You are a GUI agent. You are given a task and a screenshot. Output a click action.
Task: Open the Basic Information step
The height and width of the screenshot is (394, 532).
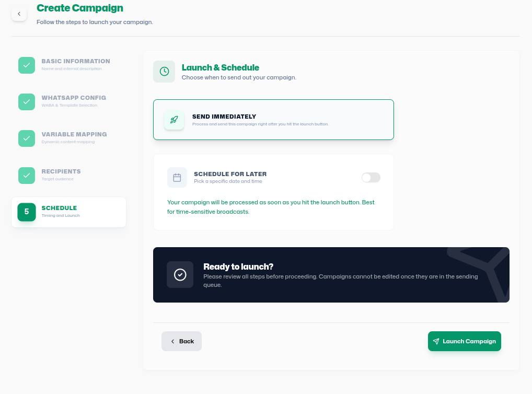click(76, 61)
